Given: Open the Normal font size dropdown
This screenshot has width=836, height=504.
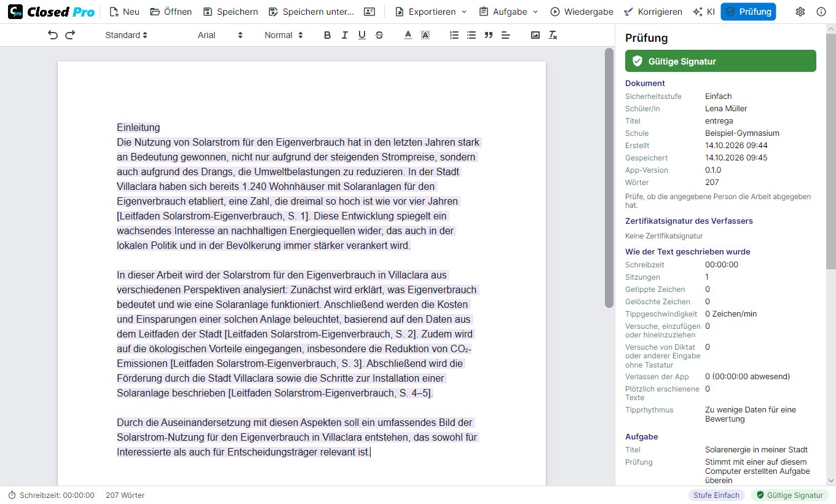Looking at the screenshot, I should pyautogui.click(x=284, y=35).
